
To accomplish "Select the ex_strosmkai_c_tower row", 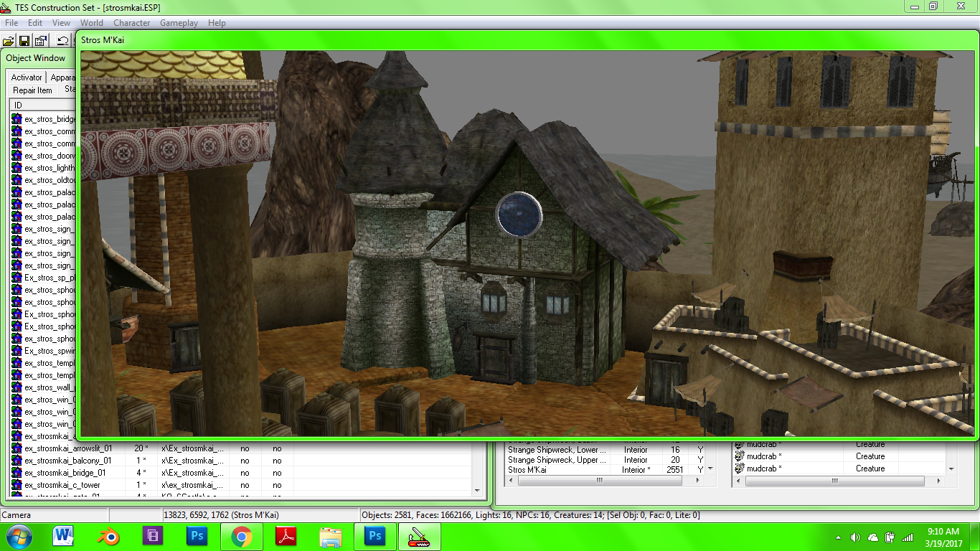I will (x=241, y=485).
